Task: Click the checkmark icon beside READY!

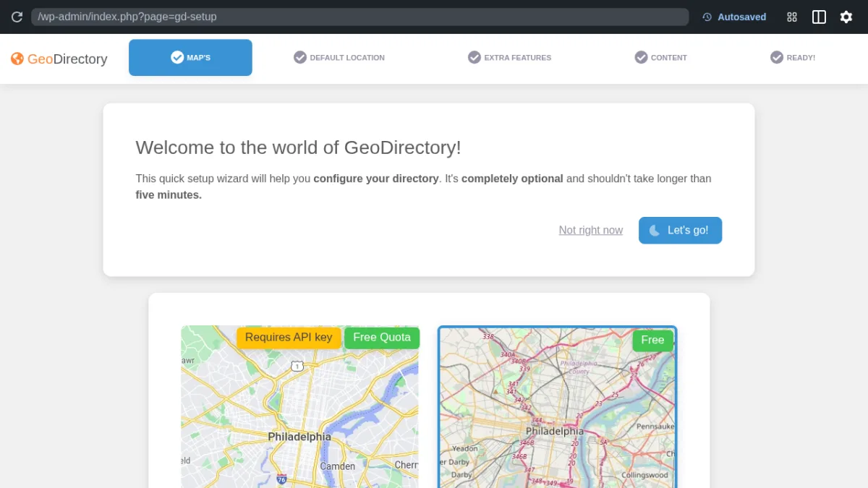Action: 777,57
